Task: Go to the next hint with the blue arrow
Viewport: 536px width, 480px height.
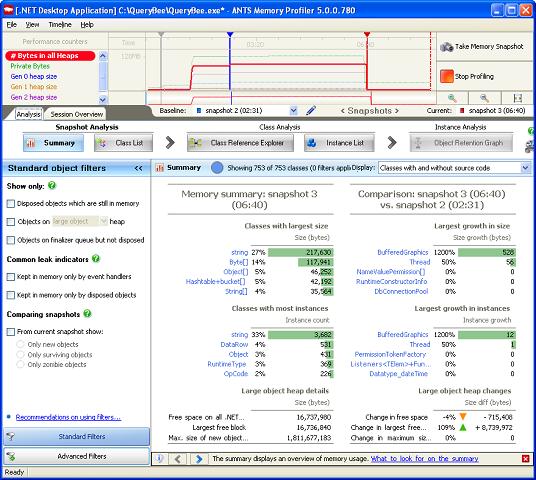Action: tap(199, 458)
